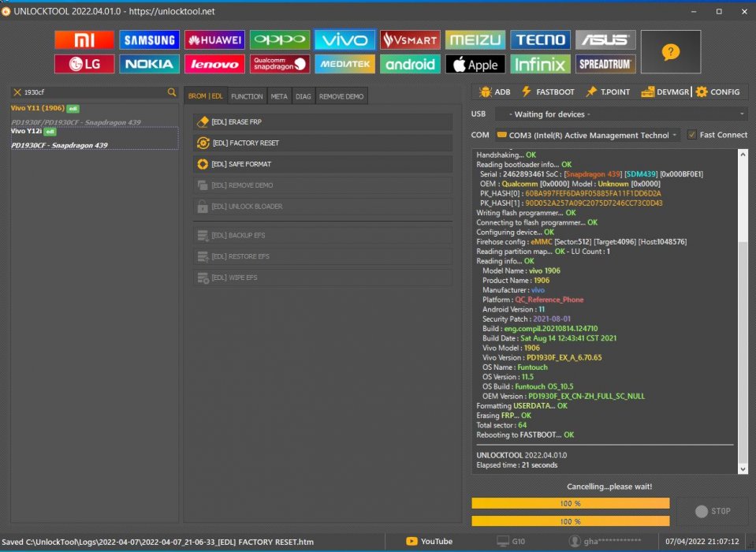
Task: Run the [EDL] SAFE FORMAT action
Action: point(322,164)
